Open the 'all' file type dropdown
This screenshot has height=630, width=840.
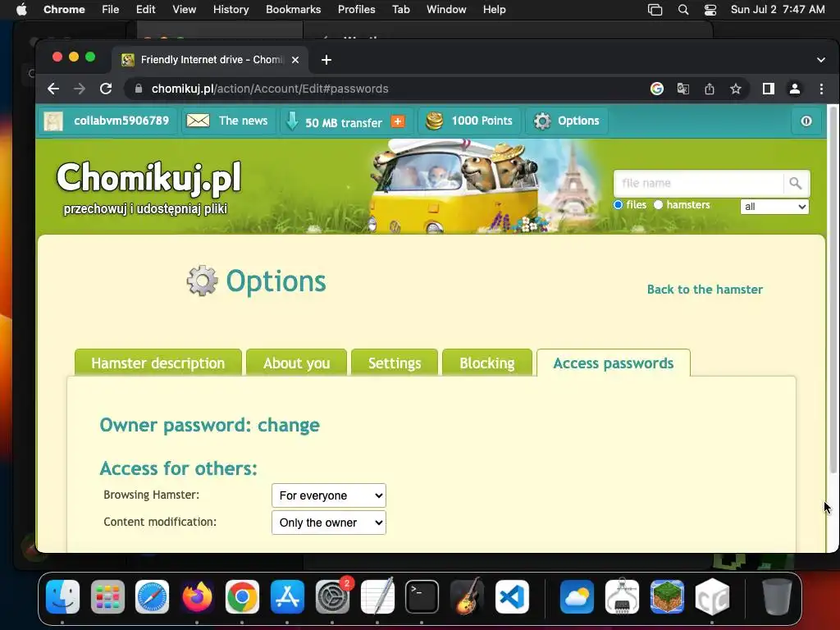774,207
